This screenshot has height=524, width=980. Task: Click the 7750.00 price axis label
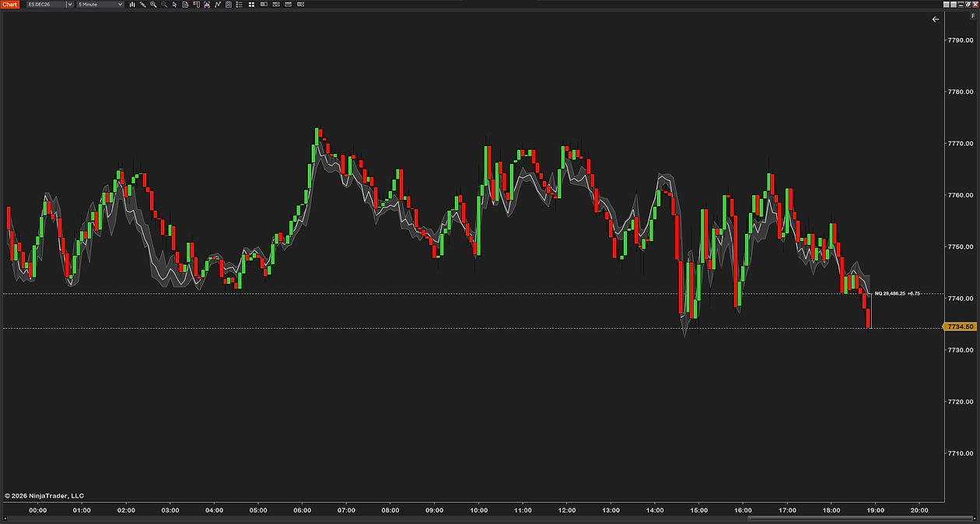[960, 246]
